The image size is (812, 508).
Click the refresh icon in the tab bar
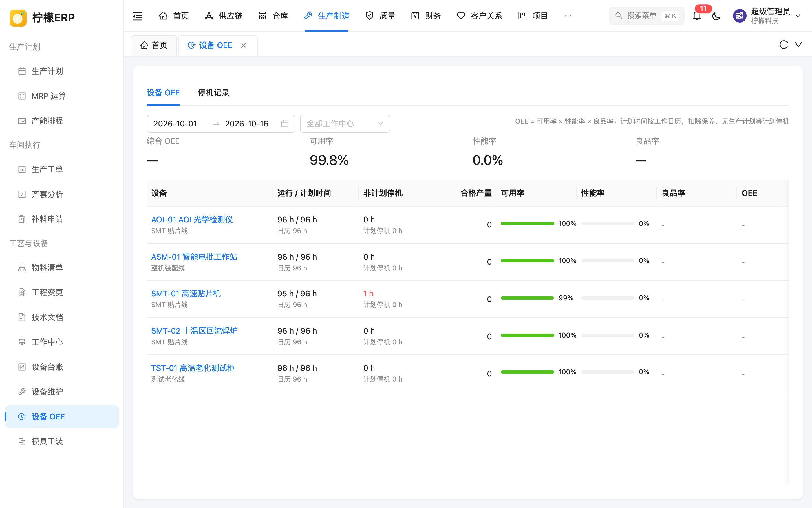pos(784,45)
